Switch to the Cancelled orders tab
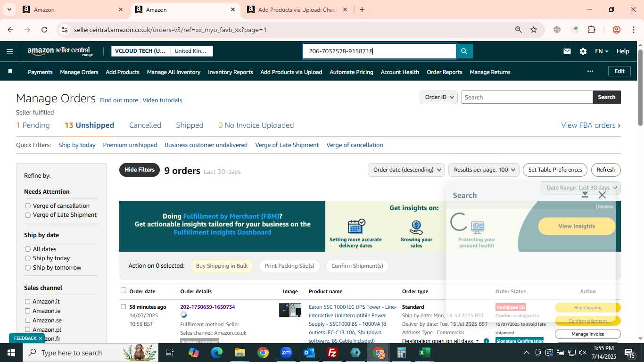Viewport: 644px width, 362px height. pyautogui.click(x=145, y=125)
